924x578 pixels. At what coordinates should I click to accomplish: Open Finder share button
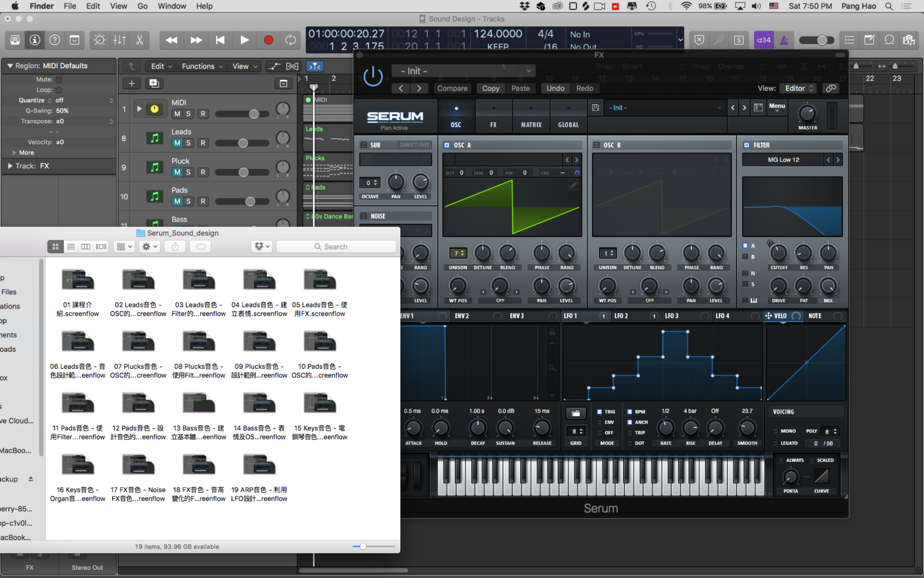175,247
